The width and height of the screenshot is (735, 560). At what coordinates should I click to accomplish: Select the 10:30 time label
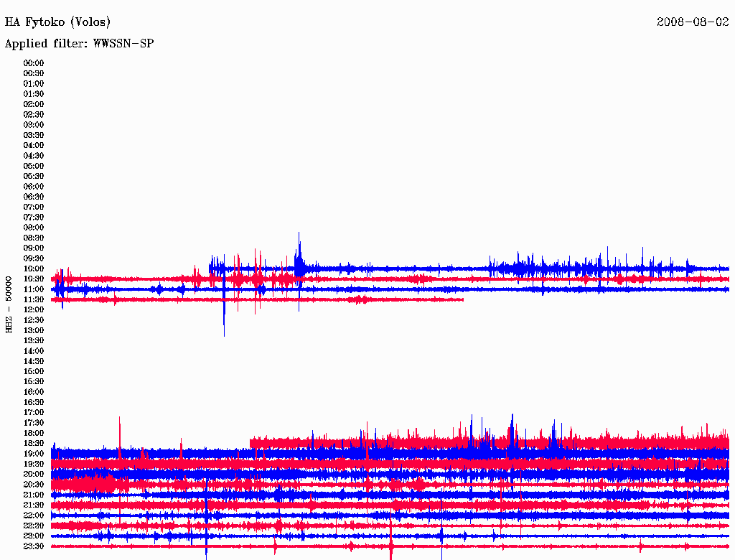(x=34, y=279)
